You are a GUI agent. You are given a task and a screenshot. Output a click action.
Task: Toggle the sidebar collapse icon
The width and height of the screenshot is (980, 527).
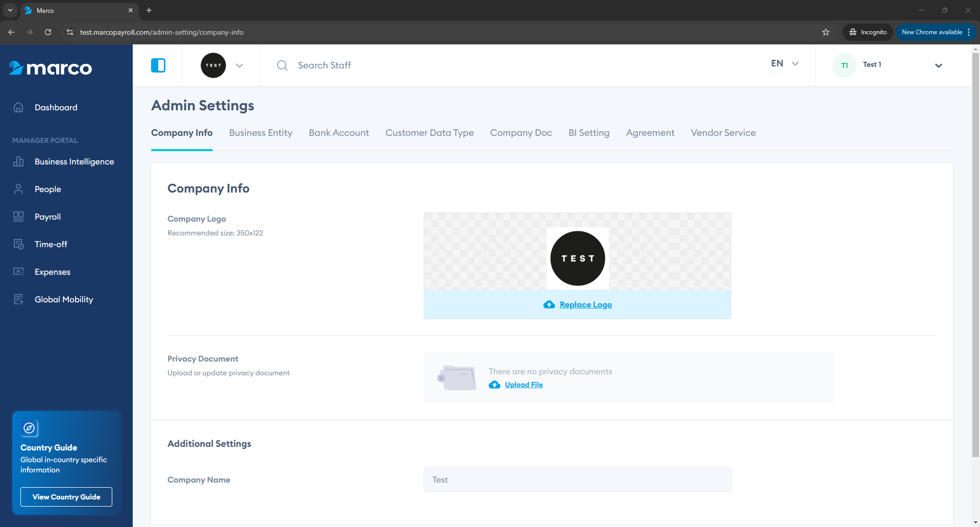click(158, 65)
